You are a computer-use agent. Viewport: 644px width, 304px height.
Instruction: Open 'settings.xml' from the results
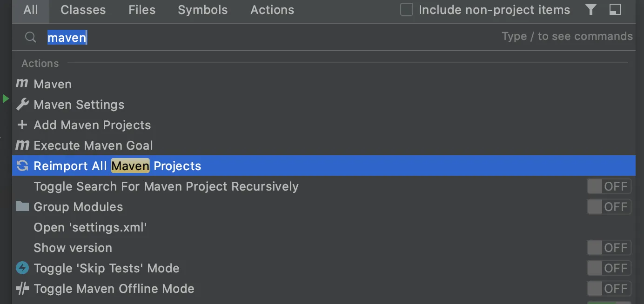pos(90,227)
